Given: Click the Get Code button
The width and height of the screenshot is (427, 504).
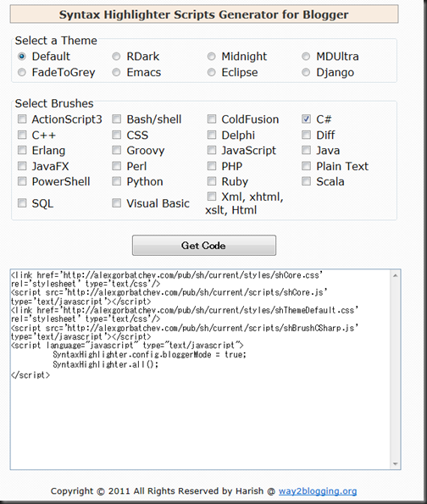Looking at the screenshot, I should (x=204, y=246).
